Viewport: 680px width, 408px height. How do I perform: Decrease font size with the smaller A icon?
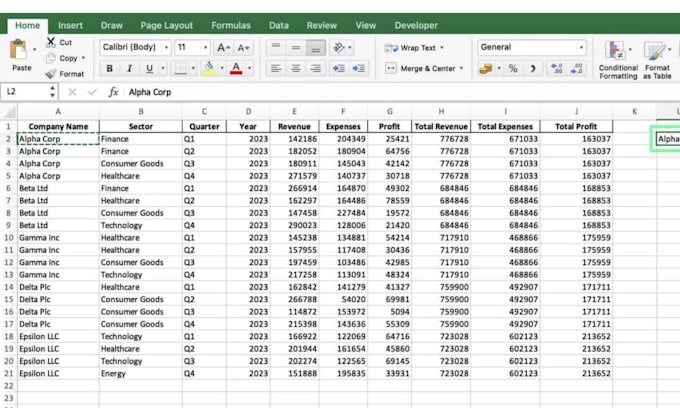243,48
